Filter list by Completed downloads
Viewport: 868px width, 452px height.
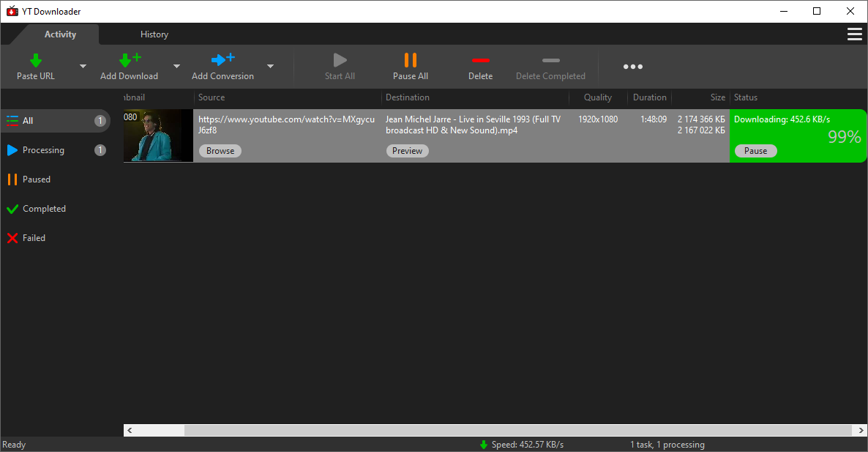(44, 209)
